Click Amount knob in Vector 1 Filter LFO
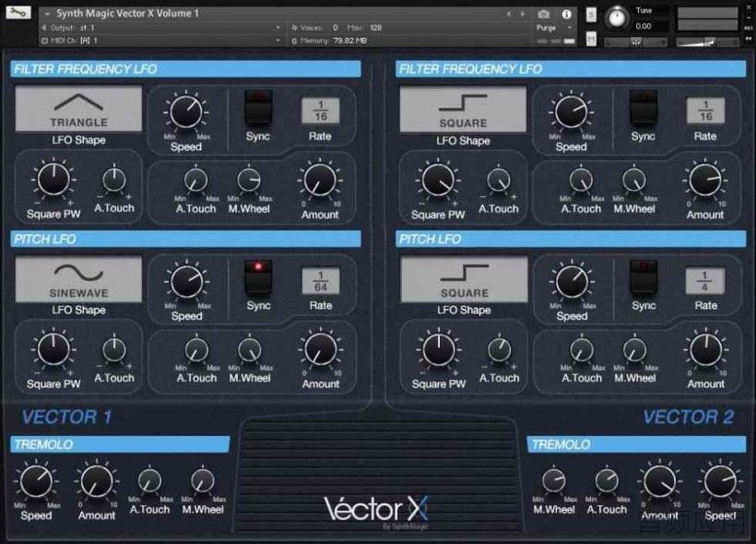Screen dimensions: 756x544 coord(320,181)
